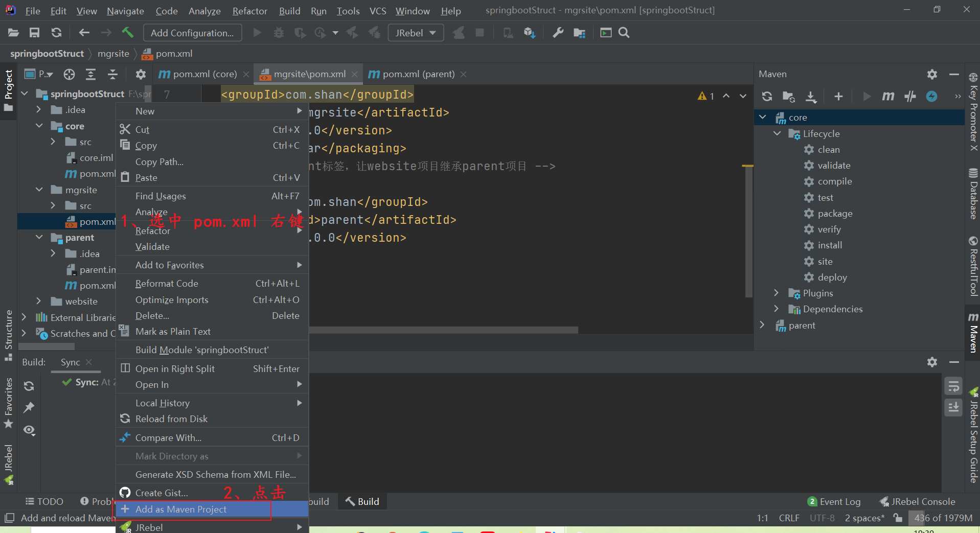Open the Project view P. dropdown

39,75
